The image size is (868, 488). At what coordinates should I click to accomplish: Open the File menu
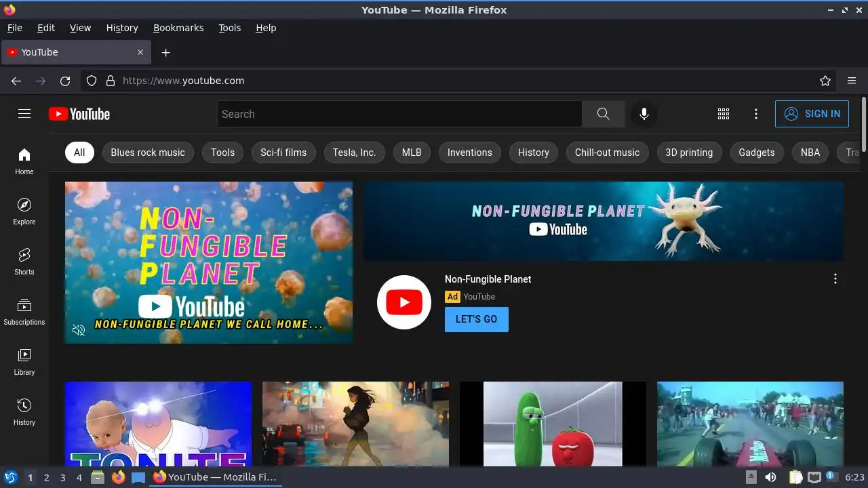[15, 28]
